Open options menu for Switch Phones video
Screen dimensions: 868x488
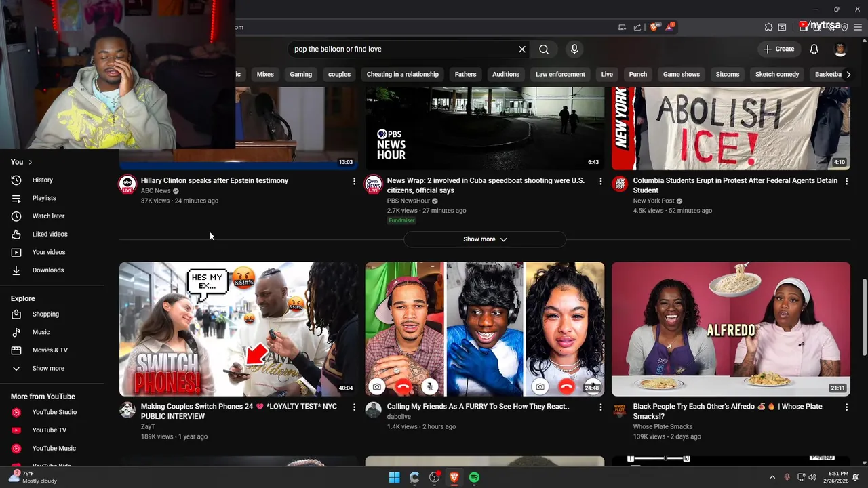click(354, 407)
